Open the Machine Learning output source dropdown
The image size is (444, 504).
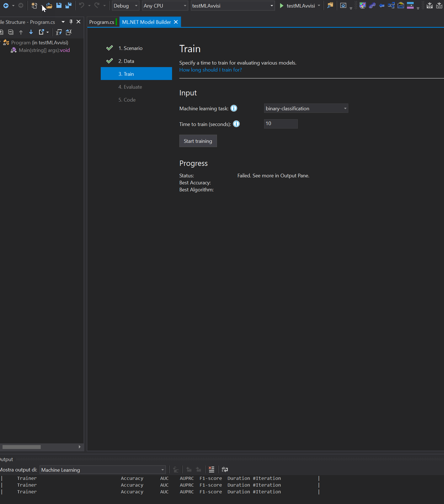click(x=103, y=470)
